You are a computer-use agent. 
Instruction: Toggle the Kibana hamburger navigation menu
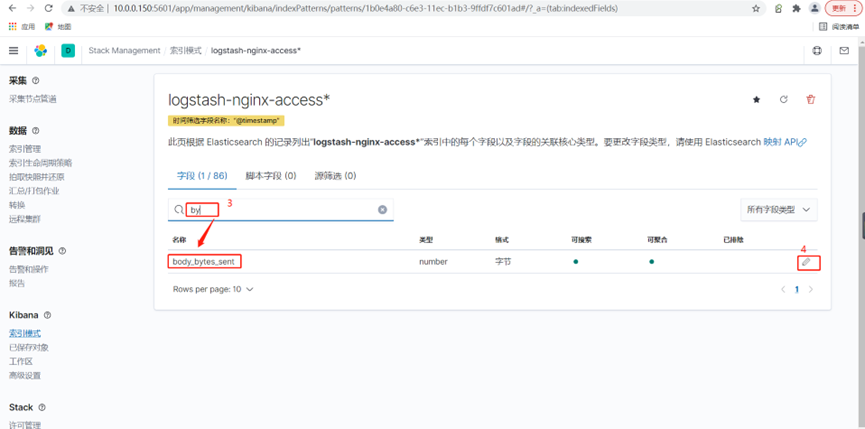pos(14,50)
